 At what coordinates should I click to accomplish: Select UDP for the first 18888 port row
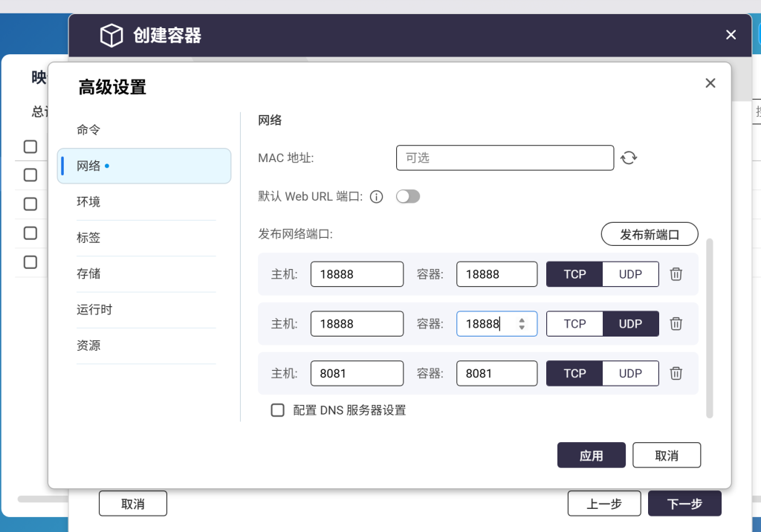pyautogui.click(x=630, y=274)
